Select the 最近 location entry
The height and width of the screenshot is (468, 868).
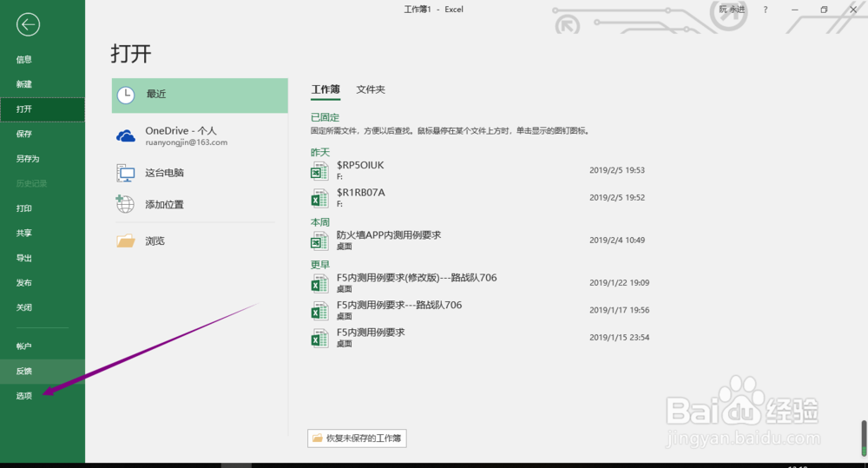pos(200,96)
